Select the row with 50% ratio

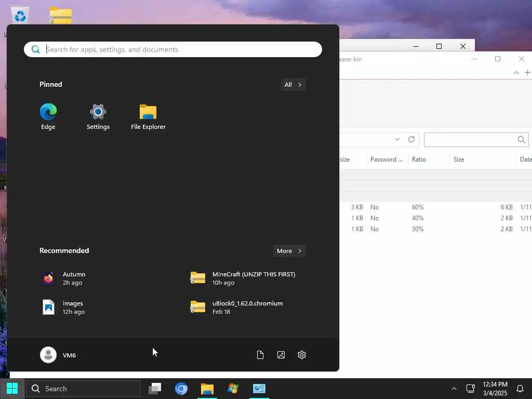pyautogui.click(x=436, y=229)
